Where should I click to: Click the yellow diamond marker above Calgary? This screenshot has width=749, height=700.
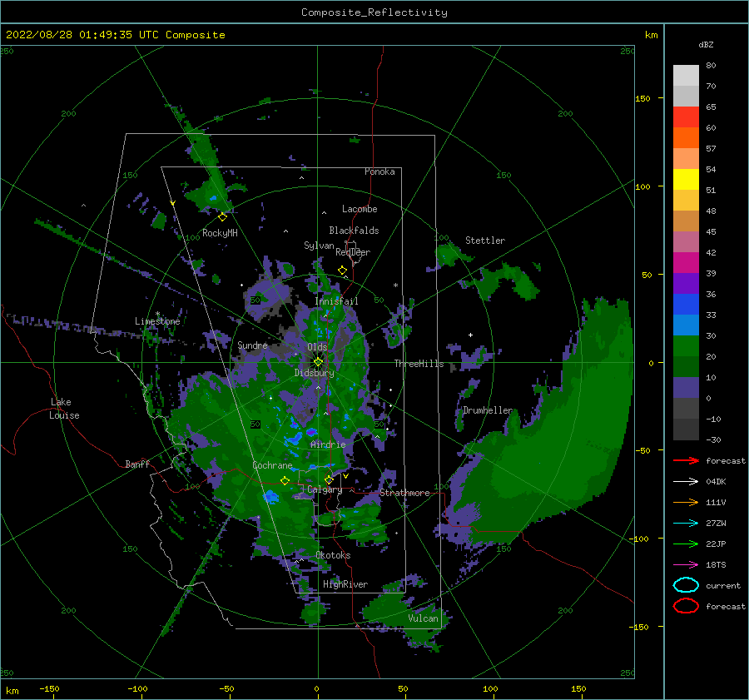coord(329,479)
